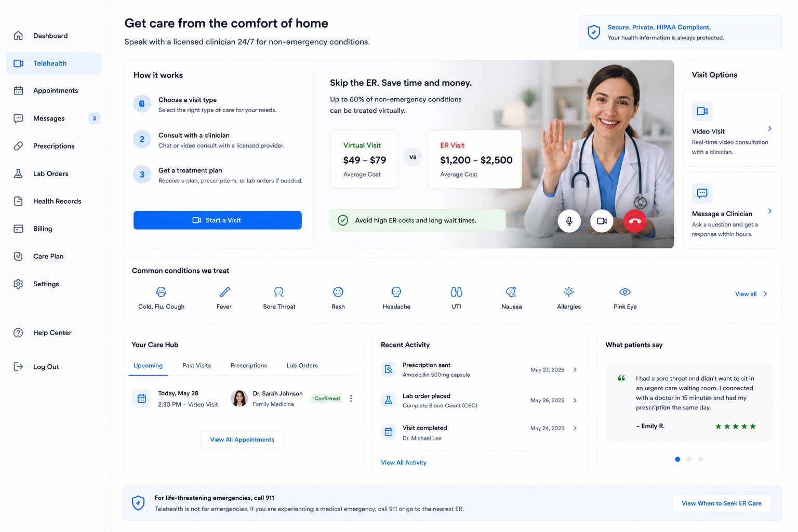798x532 pixels.
Task: Click View When to Seek ER Care
Action: pyautogui.click(x=722, y=503)
